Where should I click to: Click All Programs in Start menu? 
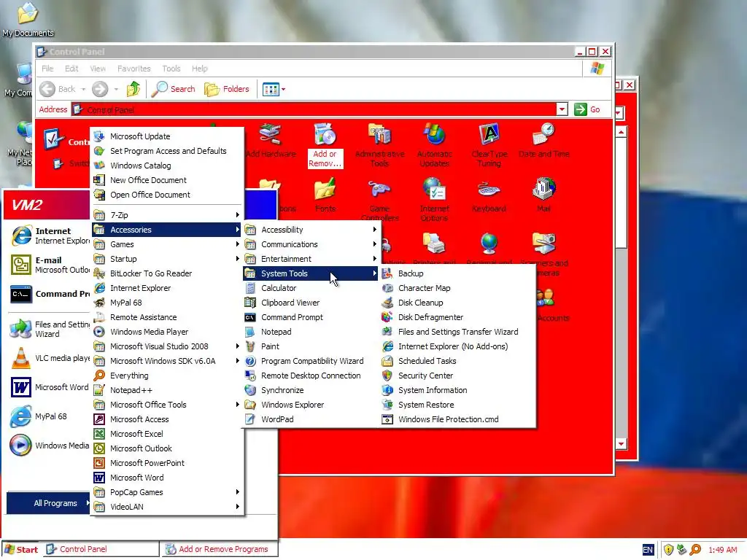(49, 503)
